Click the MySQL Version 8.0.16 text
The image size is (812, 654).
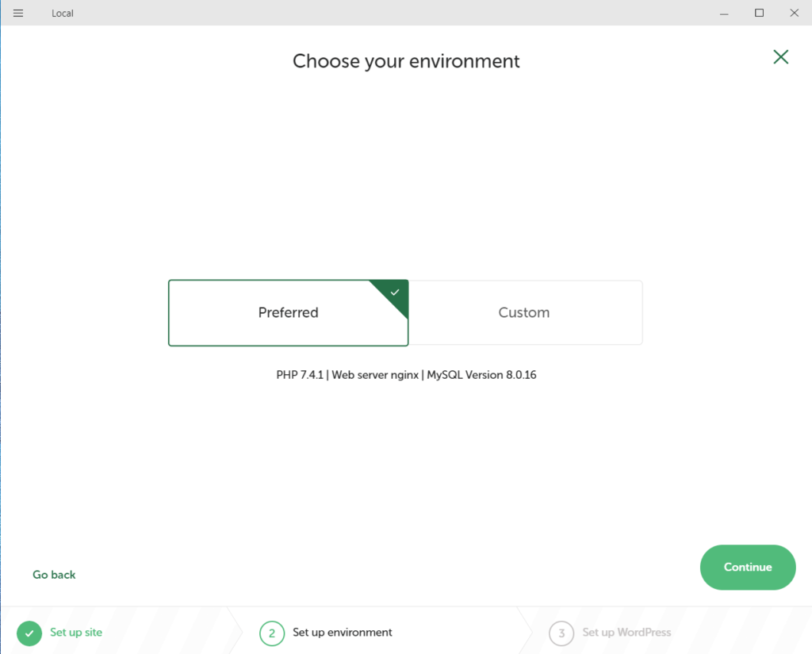tap(481, 375)
